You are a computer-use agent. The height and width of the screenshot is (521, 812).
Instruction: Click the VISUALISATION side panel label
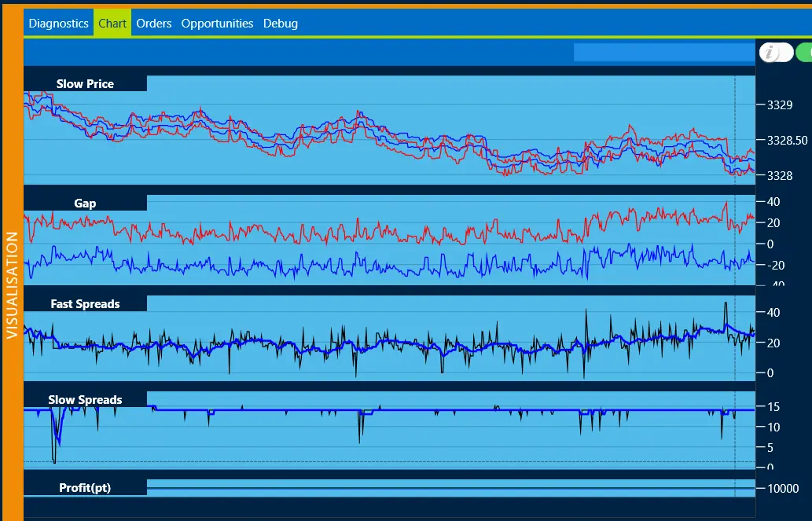(x=12, y=285)
